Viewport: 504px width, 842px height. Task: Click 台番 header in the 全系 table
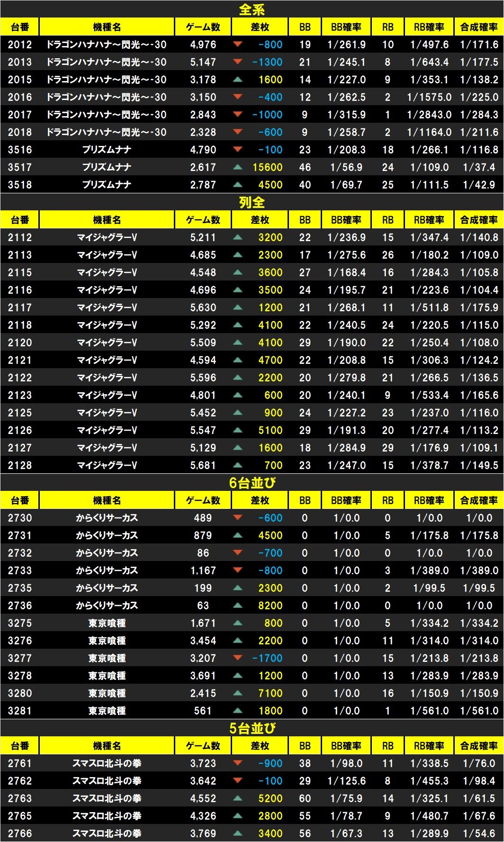click(x=20, y=27)
